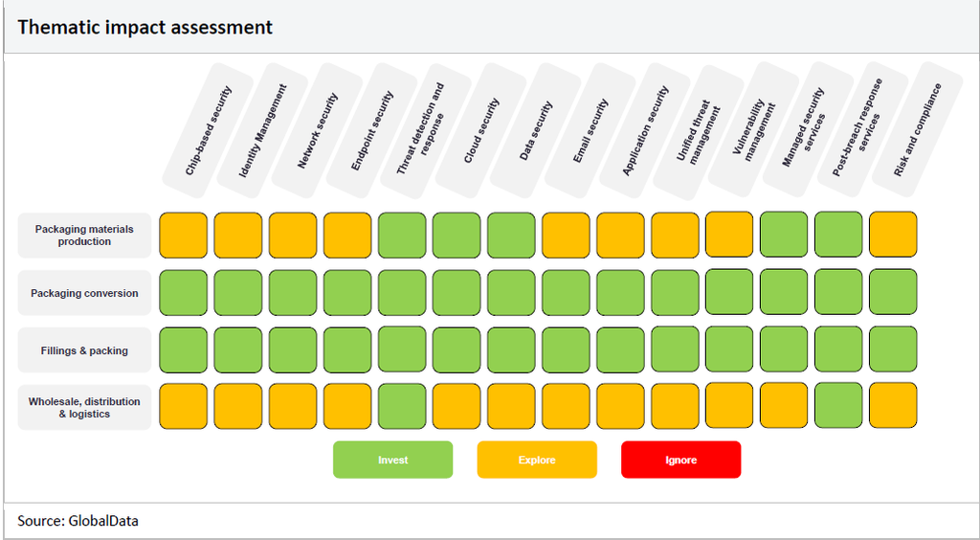The height and width of the screenshot is (540, 980).
Task: Click Packaging materials production's Risk and compliance cell
Action: pyautogui.click(x=893, y=236)
